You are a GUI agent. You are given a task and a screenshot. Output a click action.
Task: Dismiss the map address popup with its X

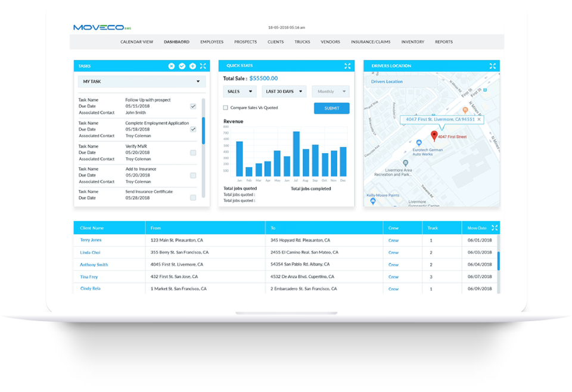coord(480,119)
